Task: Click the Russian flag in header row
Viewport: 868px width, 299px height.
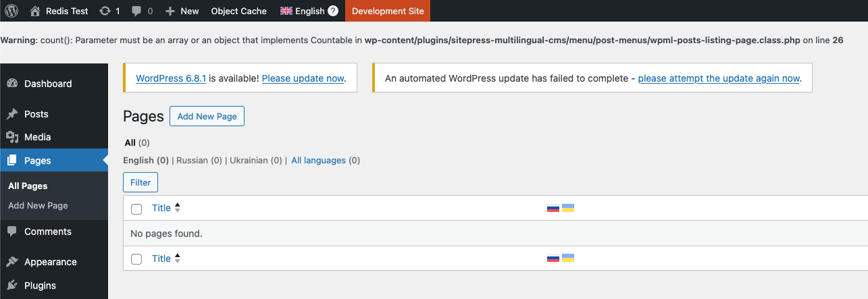Action: pyautogui.click(x=553, y=208)
